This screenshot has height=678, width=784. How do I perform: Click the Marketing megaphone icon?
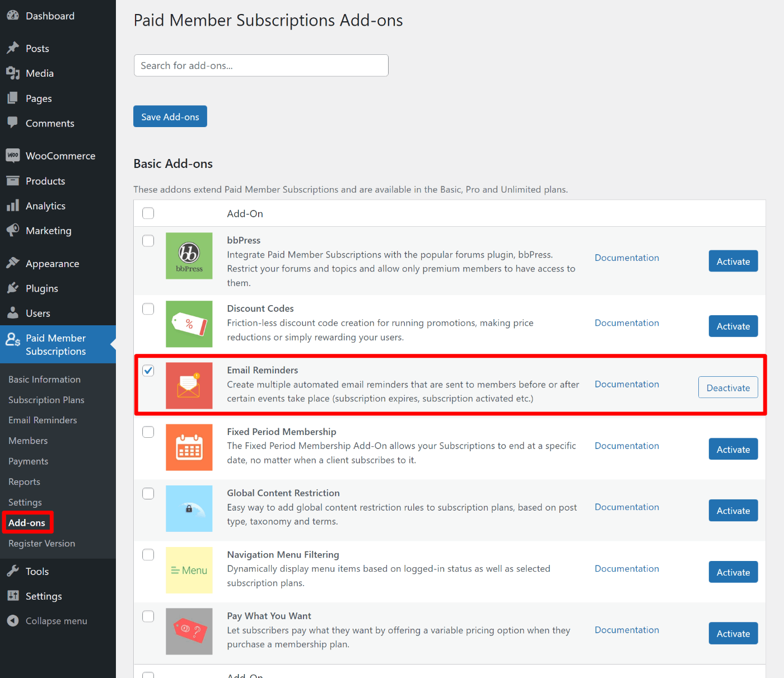click(13, 230)
